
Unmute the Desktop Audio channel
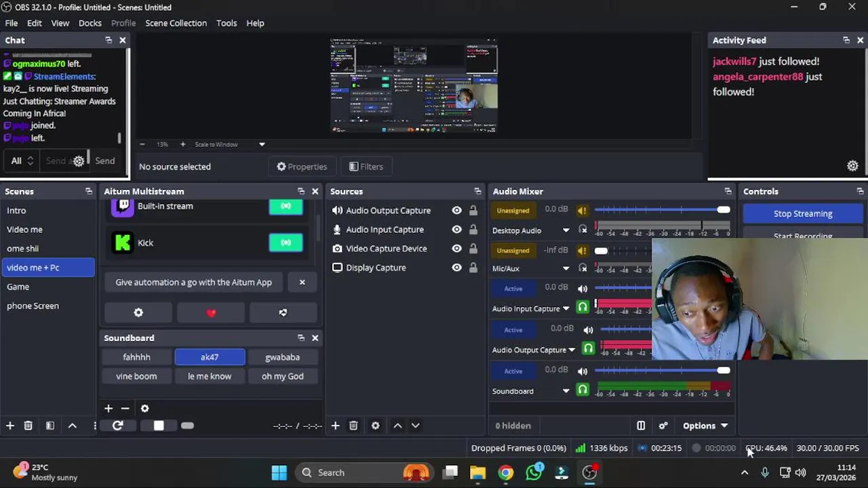coord(582,210)
